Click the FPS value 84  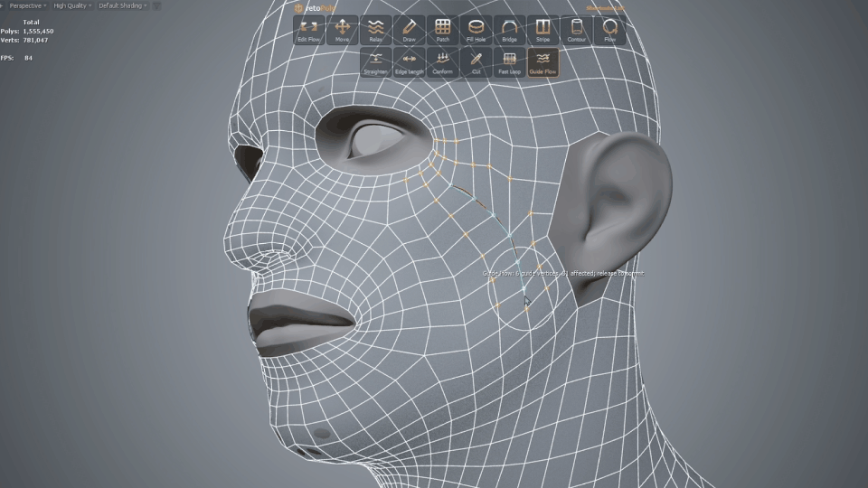pyautogui.click(x=28, y=58)
